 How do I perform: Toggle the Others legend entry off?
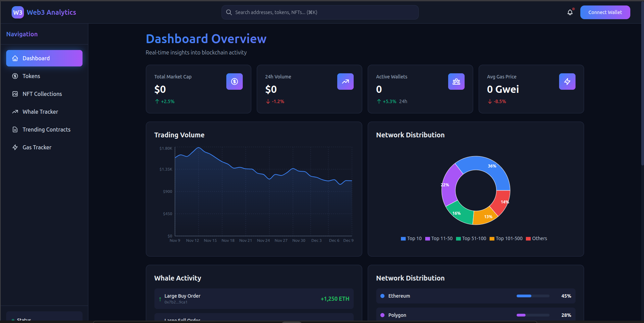[x=536, y=238]
